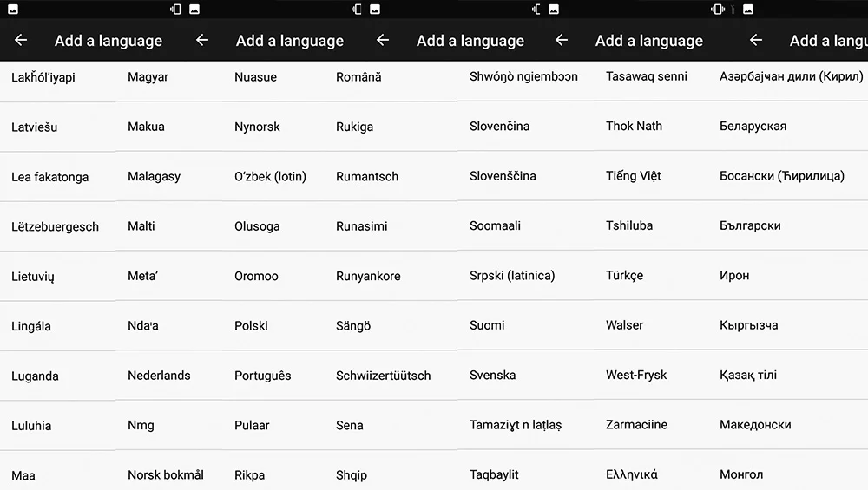This screenshot has width=868, height=490.
Task: Choose O'zbek (lotin) language
Action: [x=270, y=176]
